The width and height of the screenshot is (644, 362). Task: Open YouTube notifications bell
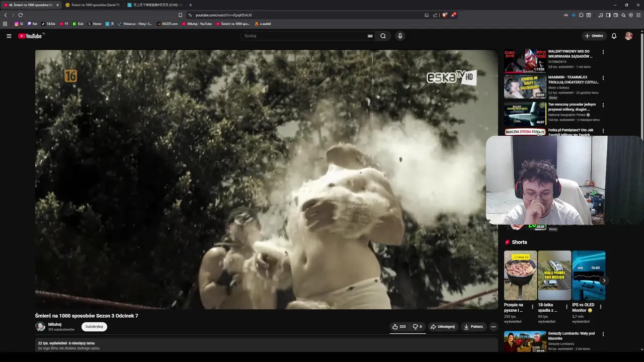[614, 36]
